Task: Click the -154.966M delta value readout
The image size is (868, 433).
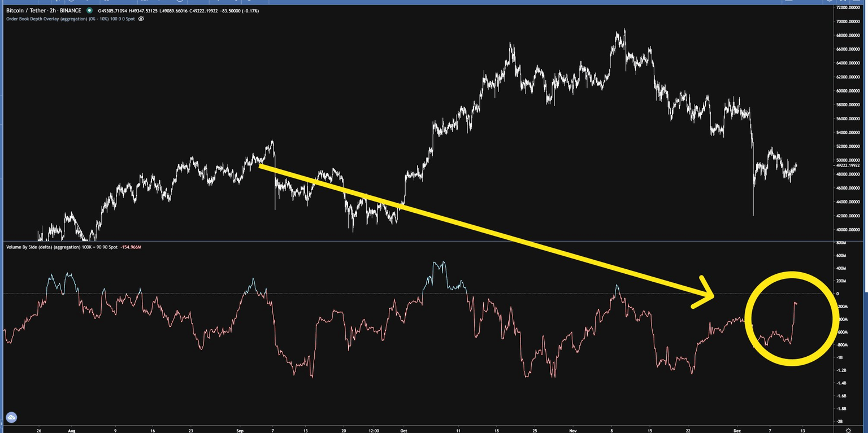Action: (131, 247)
